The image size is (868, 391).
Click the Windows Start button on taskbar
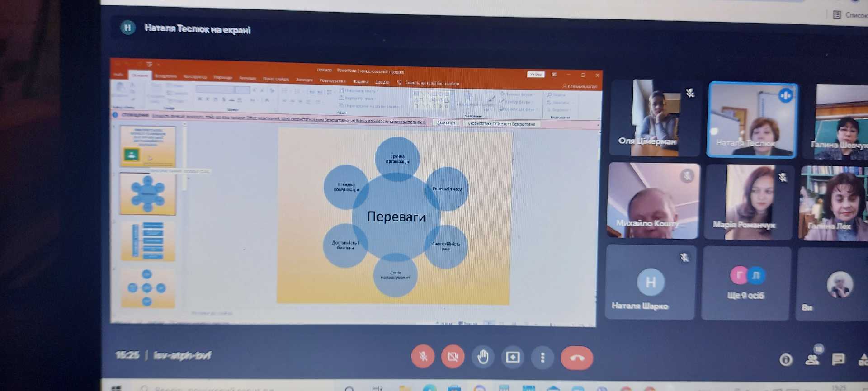(x=116, y=388)
